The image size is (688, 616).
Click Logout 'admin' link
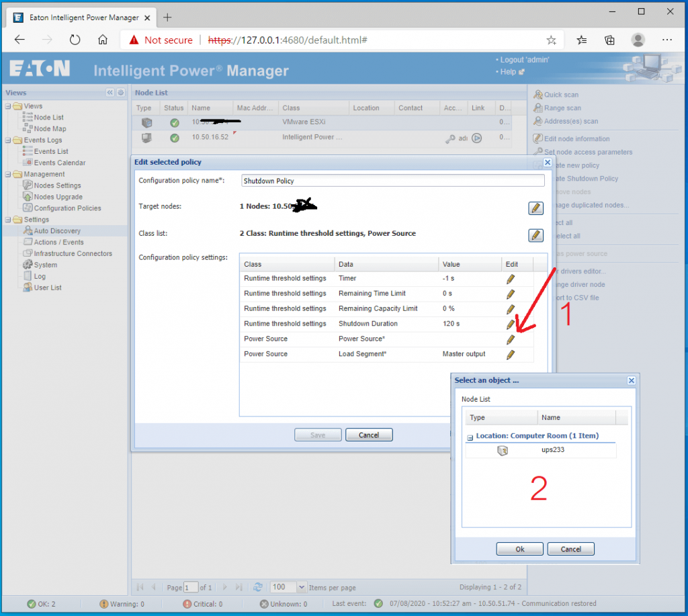(524, 60)
